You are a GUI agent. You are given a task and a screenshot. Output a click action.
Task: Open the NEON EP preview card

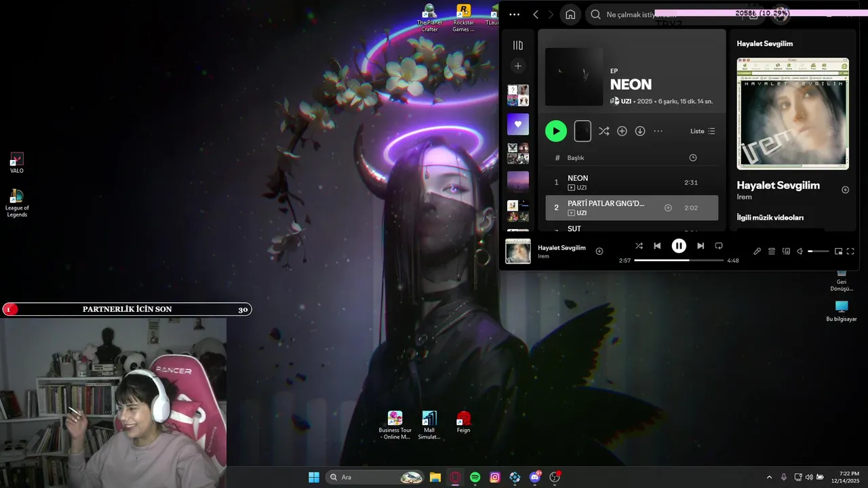point(583,131)
